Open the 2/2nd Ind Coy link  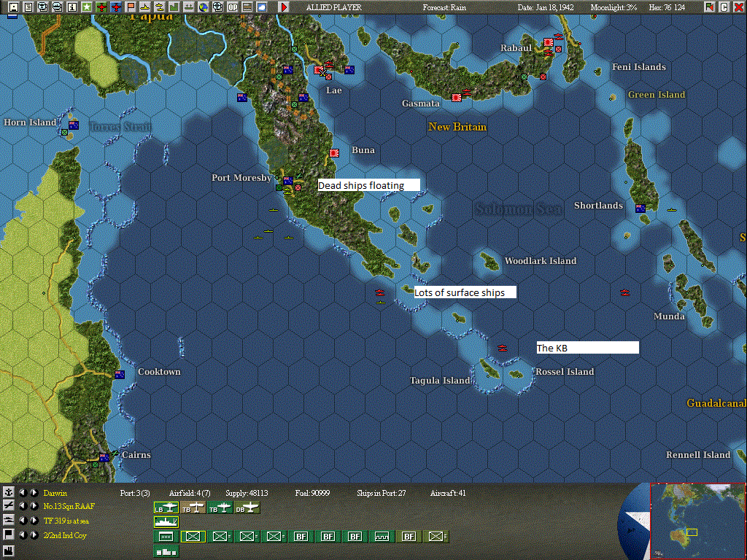click(65, 535)
